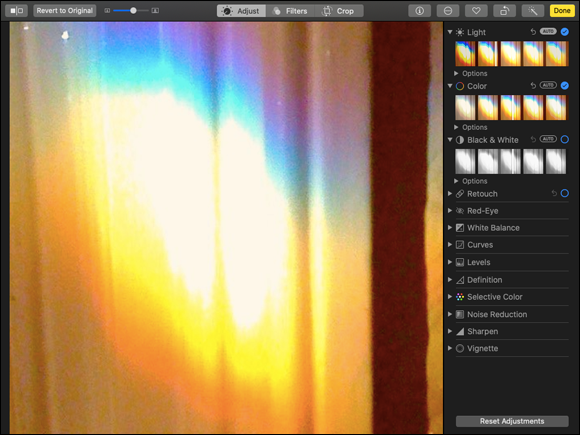Expand the Retouch section
The height and width of the screenshot is (435, 580).
(450, 193)
